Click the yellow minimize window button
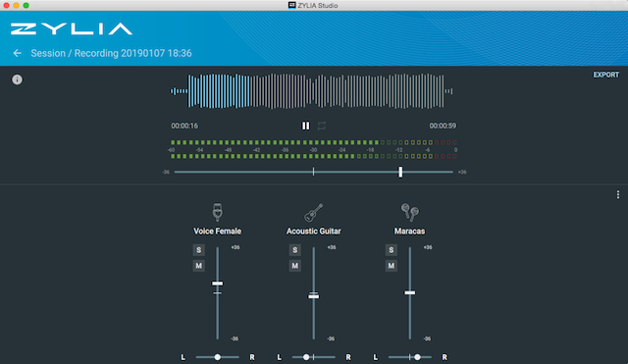628x364 pixels. click(16, 5)
